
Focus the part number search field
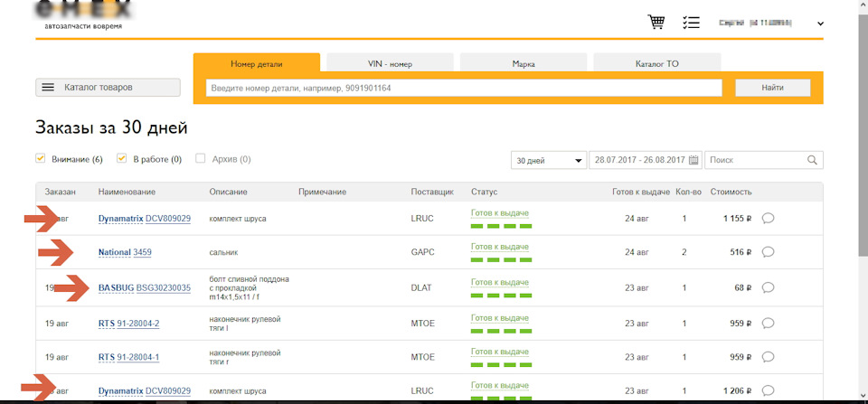coord(464,88)
